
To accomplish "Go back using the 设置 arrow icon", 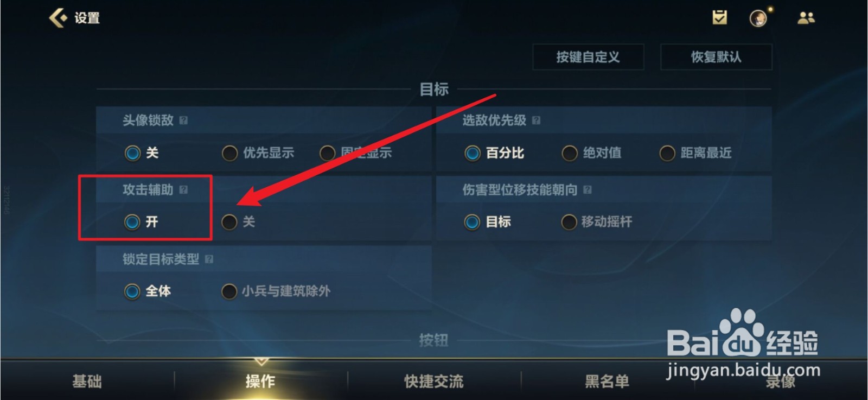I will pos(58,18).
